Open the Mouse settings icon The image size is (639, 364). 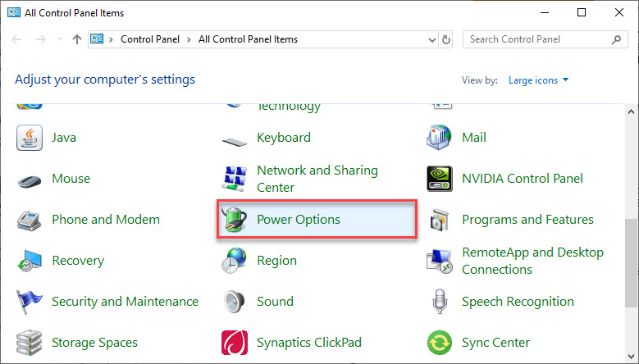pos(30,180)
